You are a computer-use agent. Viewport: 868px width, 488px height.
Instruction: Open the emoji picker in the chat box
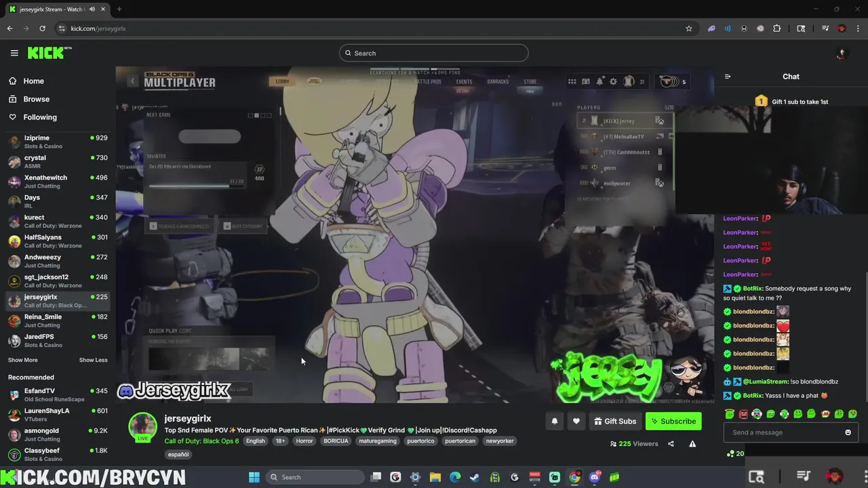pyautogui.click(x=848, y=432)
